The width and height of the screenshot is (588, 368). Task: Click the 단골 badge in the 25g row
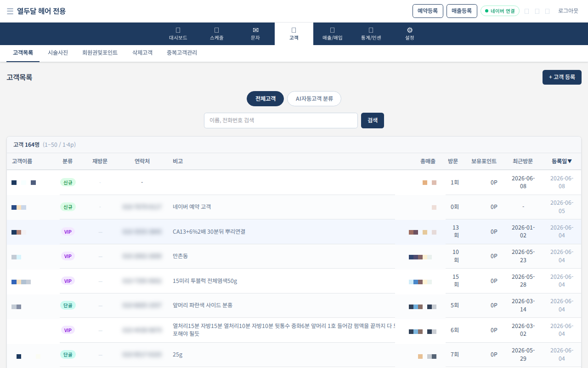pyautogui.click(x=68, y=355)
